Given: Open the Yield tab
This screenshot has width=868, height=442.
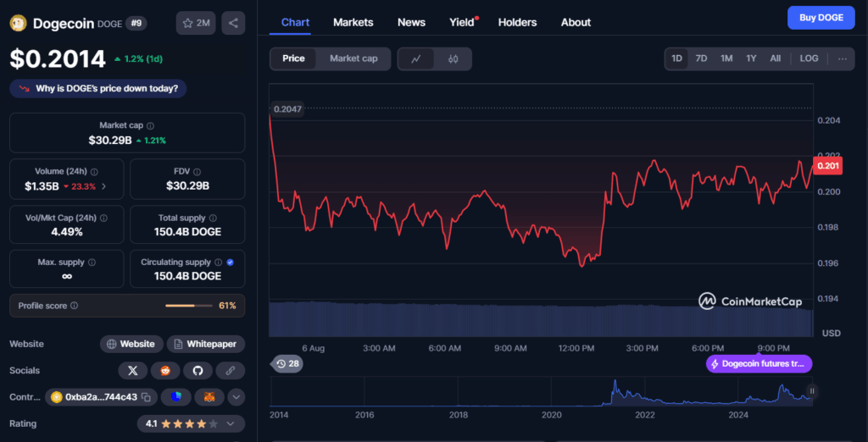Looking at the screenshot, I should 462,23.
